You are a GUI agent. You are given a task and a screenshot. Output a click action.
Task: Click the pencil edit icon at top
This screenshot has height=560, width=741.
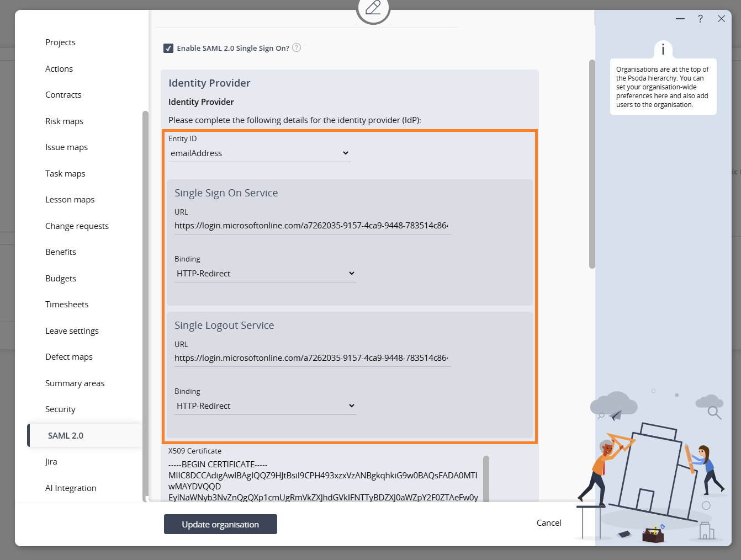pos(373,8)
